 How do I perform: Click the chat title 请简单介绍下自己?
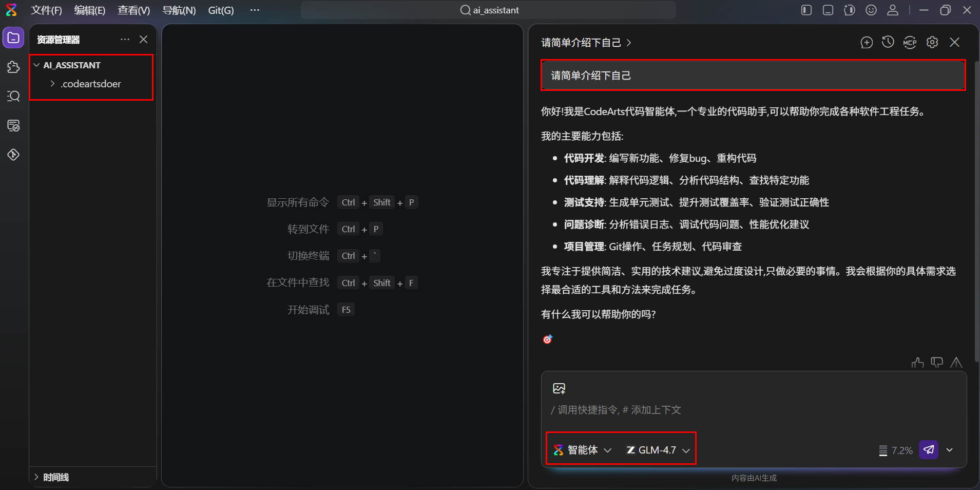581,43
